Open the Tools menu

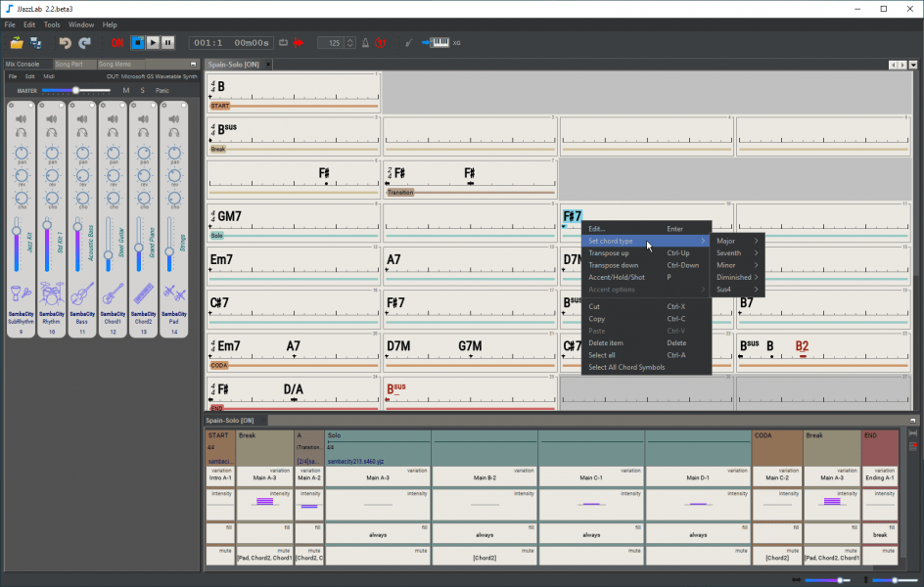(x=52, y=24)
